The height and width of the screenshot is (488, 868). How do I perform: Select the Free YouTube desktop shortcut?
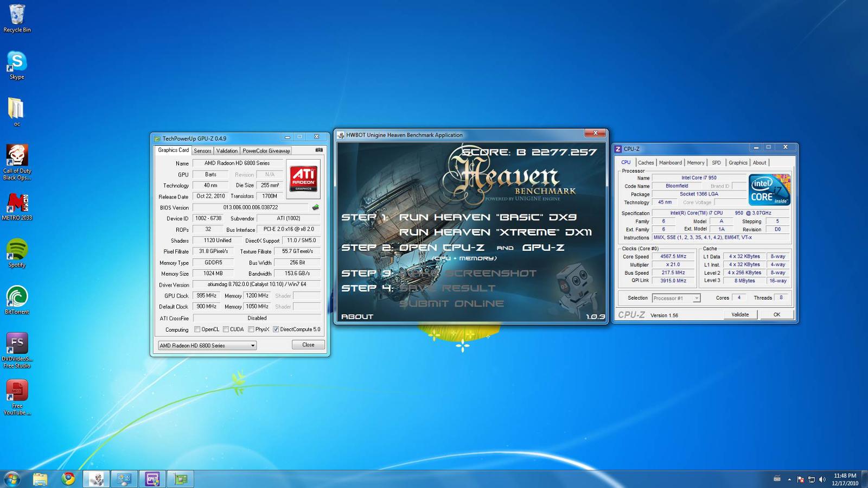click(17, 397)
